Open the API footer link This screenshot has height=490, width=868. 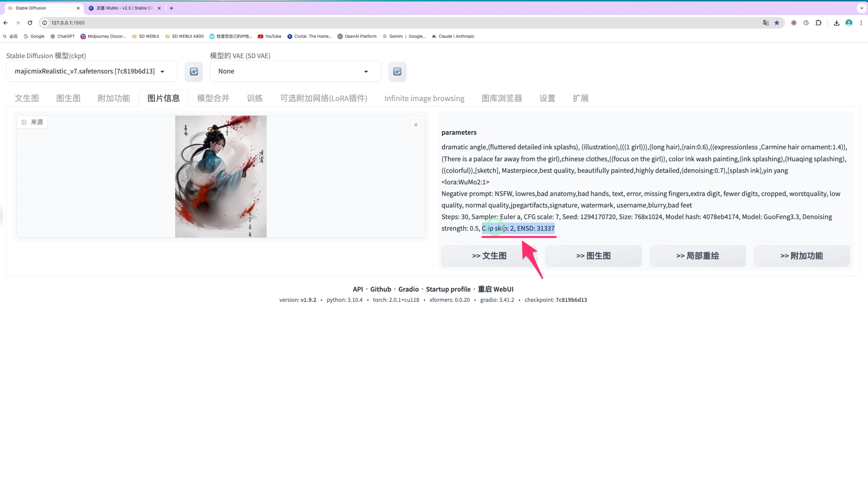click(x=358, y=289)
